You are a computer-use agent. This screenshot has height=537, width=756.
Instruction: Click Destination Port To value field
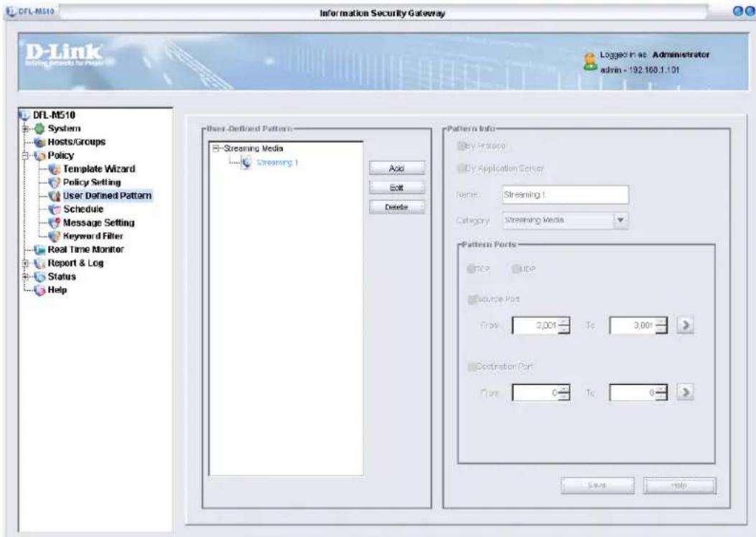[633, 393]
